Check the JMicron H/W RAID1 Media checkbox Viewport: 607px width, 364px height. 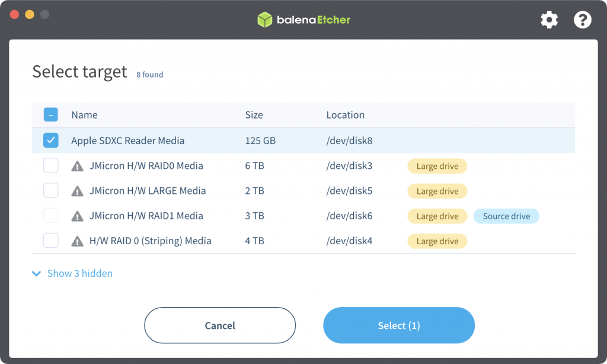51,215
